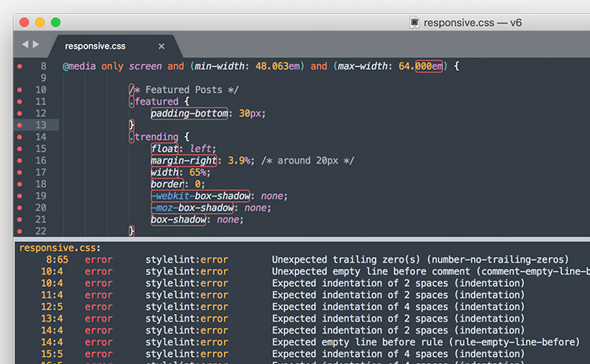
Task: Click the width property on line 17
Action: [x=164, y=173]
